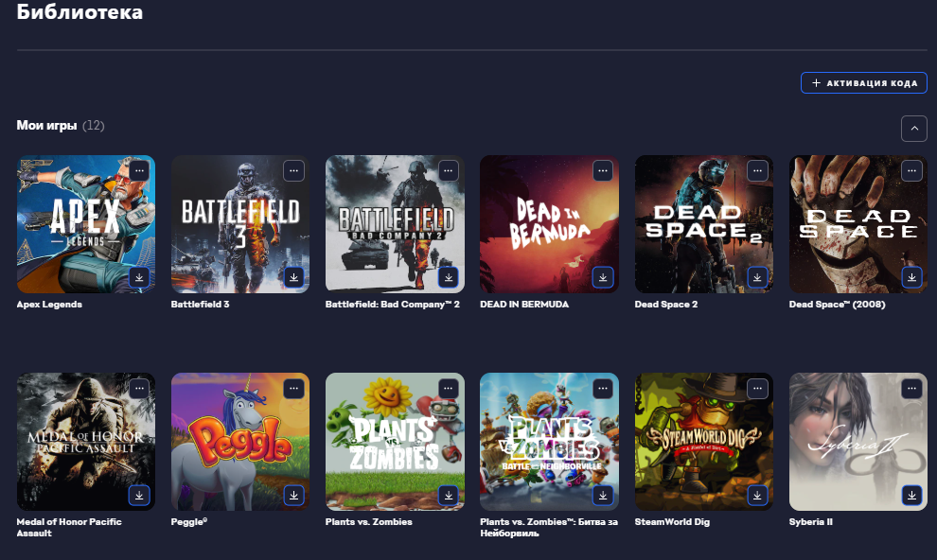Download Apex Legends using its download icon

139,277
